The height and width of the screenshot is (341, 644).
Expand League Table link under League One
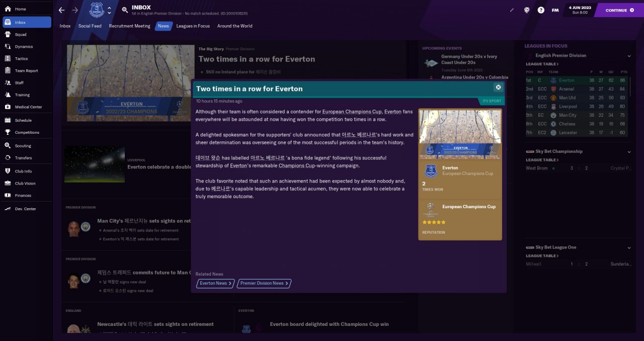542,256
